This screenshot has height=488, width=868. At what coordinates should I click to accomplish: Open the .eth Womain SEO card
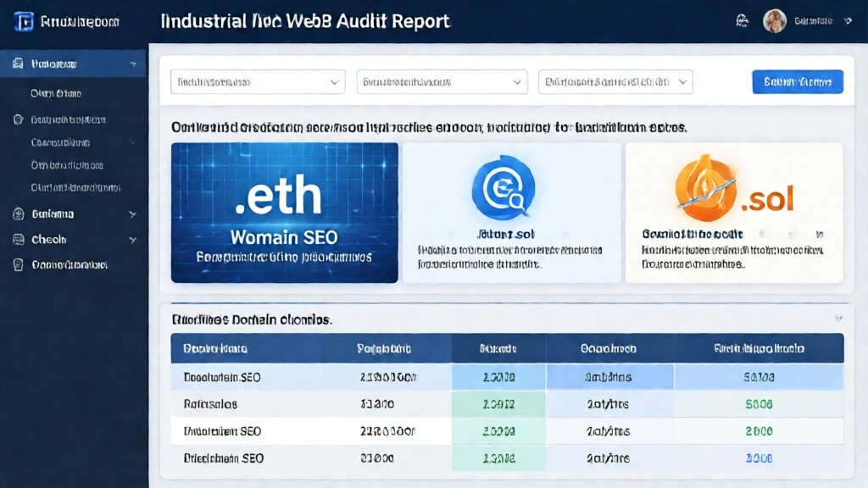(x=285, y=213)
